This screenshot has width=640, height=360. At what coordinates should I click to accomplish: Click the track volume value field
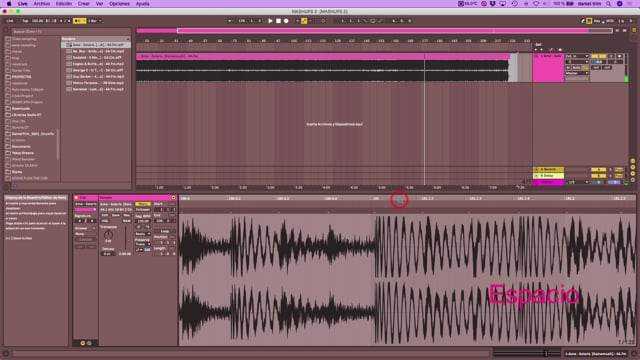(x=598, y=62)
